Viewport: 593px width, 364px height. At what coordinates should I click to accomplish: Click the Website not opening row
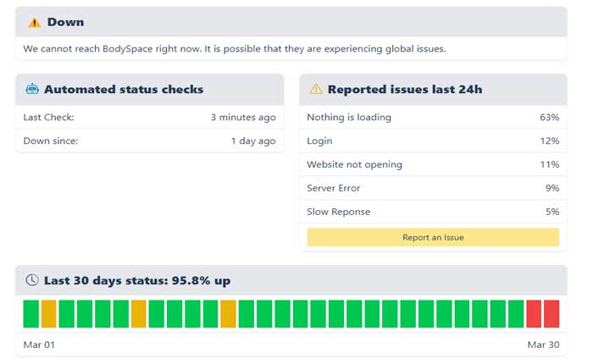(x=433, y=164)
